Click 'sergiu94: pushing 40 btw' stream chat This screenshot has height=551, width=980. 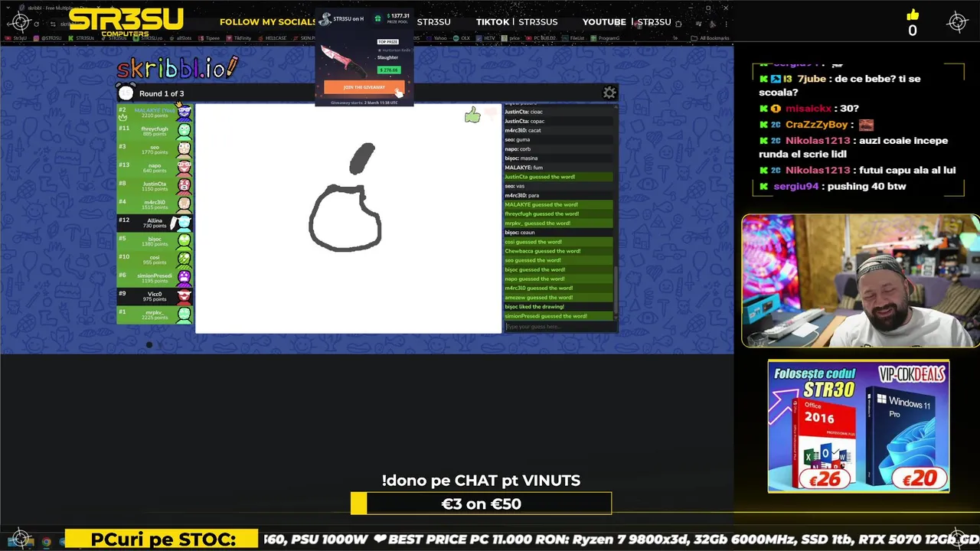(x=833, y=186)
